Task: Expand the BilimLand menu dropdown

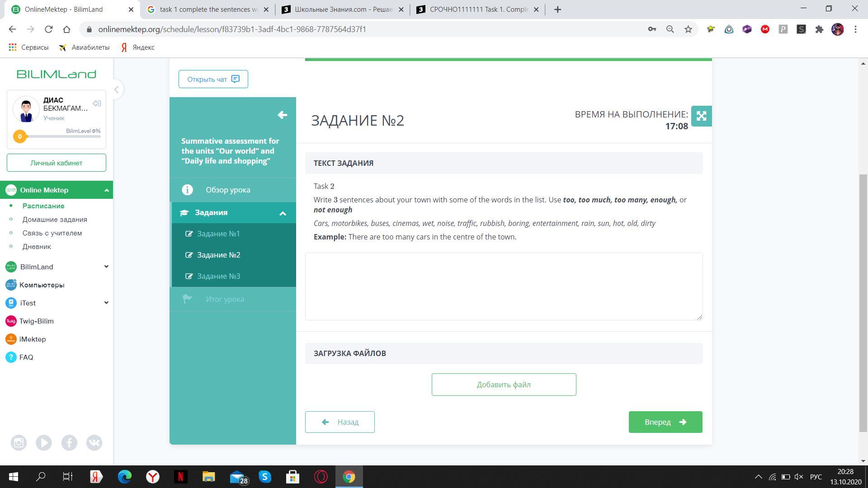Action: 106,267
